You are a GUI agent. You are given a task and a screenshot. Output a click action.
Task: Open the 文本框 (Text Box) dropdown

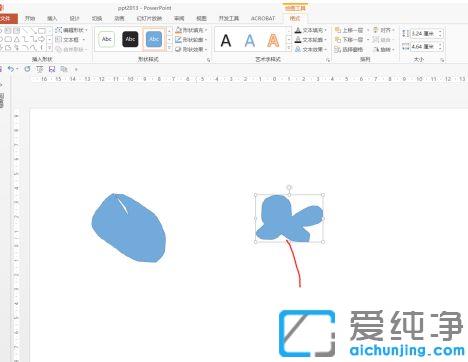[70, 40]
